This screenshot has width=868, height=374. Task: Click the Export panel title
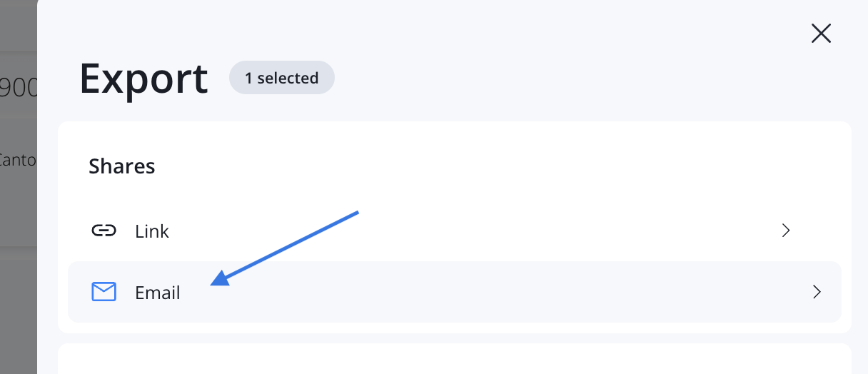[x=143, y=79]
